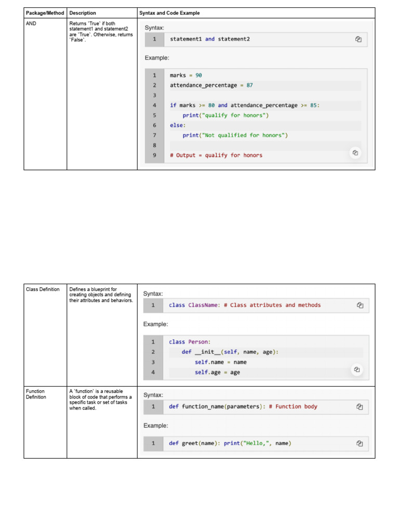399x532 pixels.
Task: Click the '# Output = qualify for honors' comment
Action: pyautogui.click(x=216, y=155)
